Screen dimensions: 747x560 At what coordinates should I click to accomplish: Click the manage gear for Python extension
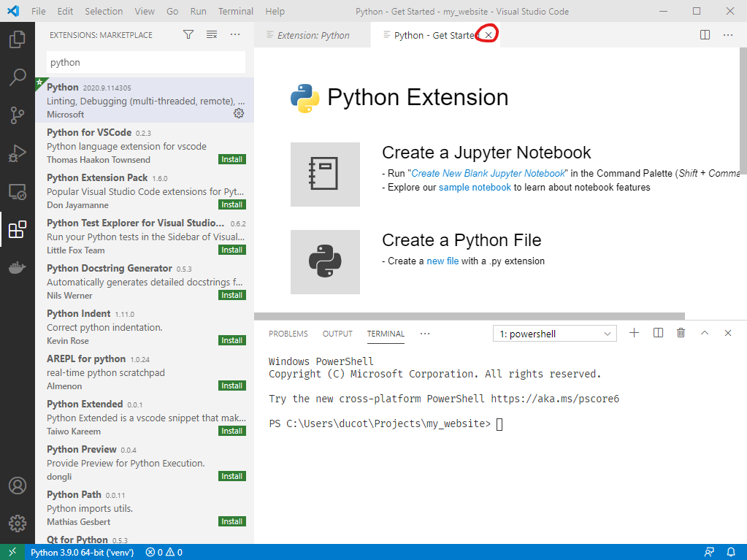(x=239, y=114)
